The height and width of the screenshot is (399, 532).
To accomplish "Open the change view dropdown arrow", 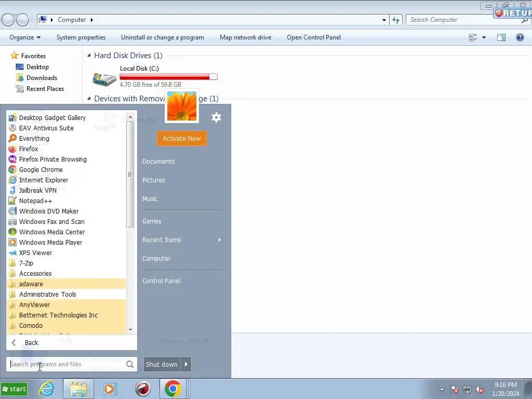I will coord(484,37).
